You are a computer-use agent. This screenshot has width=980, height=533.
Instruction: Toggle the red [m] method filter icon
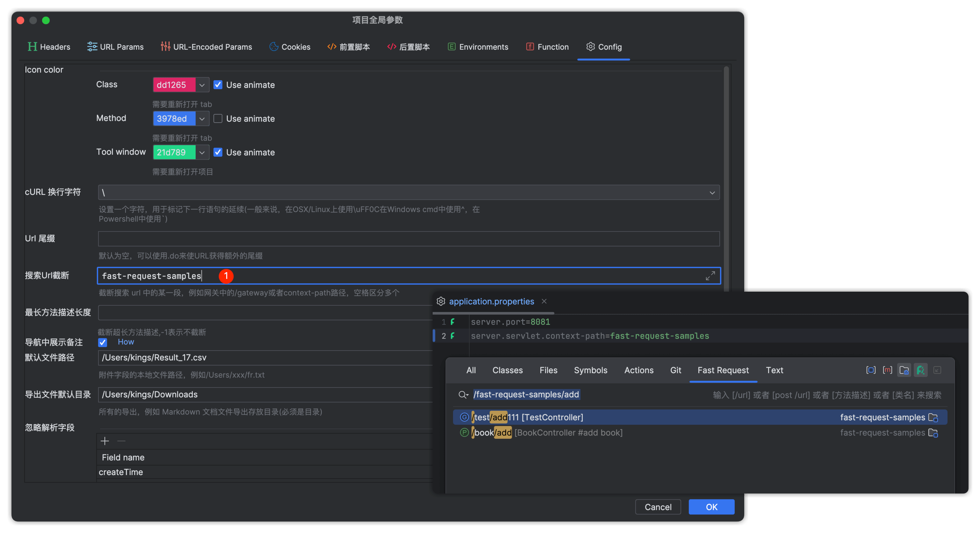pos(887,370)
